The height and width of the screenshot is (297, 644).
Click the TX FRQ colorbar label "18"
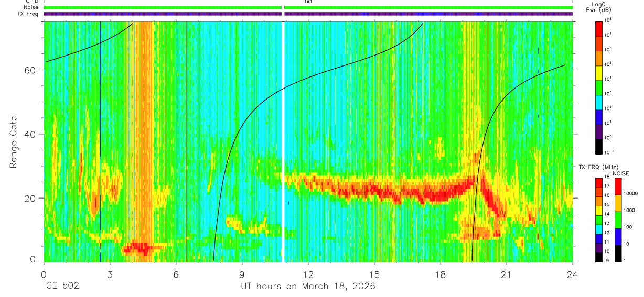[606, 177]
